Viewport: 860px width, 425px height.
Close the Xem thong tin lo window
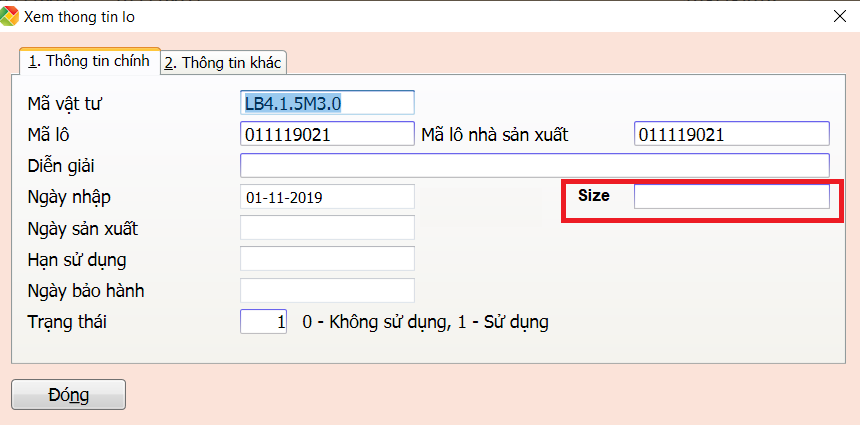pos(838,16)
